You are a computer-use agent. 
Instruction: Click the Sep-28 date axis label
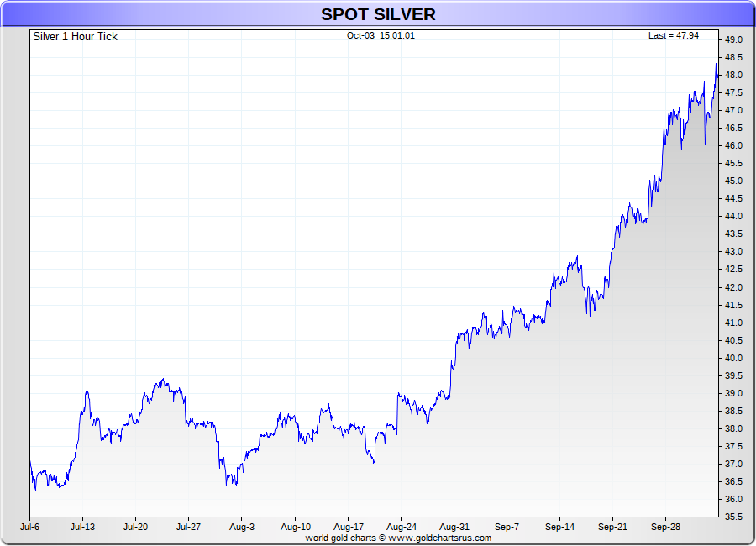click(665, 527)
